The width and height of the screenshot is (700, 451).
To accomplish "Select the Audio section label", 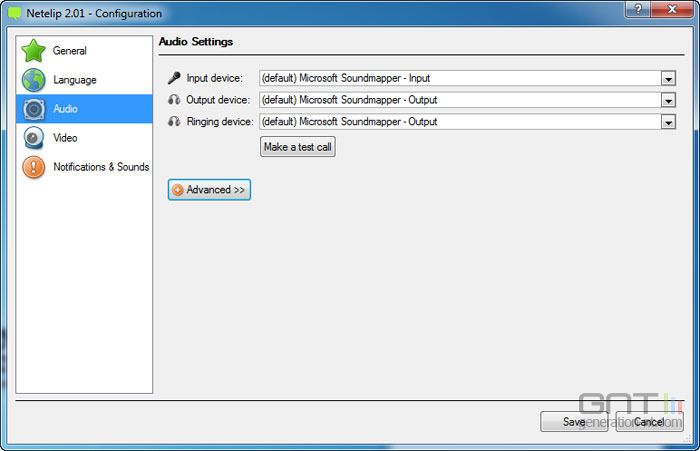I will pos(65,109).
